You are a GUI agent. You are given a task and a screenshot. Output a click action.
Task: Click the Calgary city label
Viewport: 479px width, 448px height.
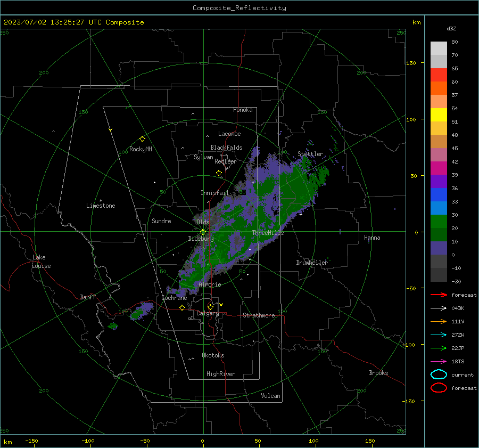208,313
